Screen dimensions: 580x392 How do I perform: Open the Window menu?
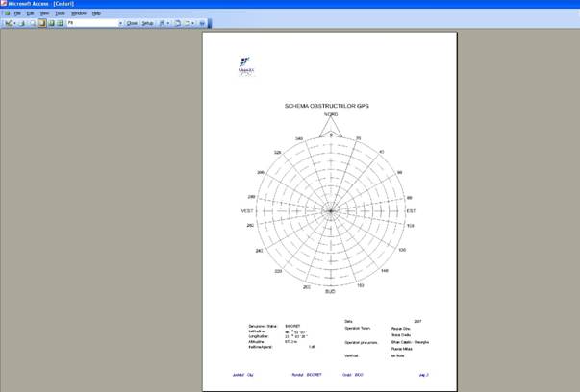click(x=79, y=13)
